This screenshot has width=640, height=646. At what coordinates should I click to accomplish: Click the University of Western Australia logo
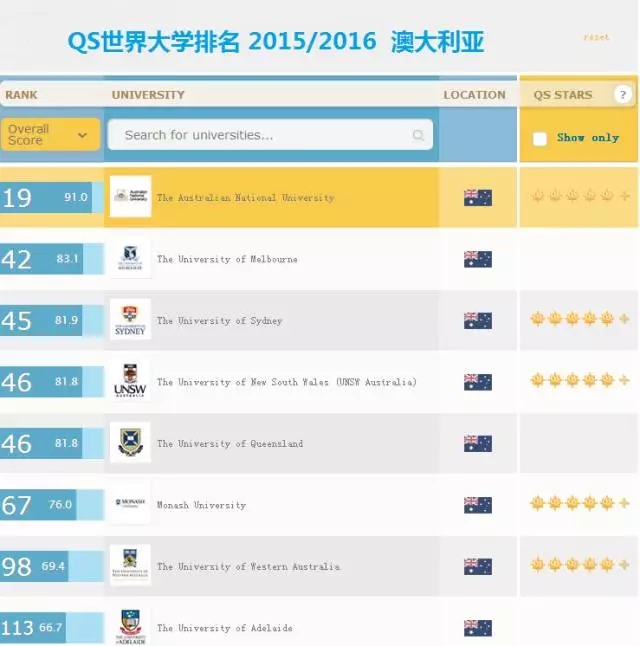[131, 565]
